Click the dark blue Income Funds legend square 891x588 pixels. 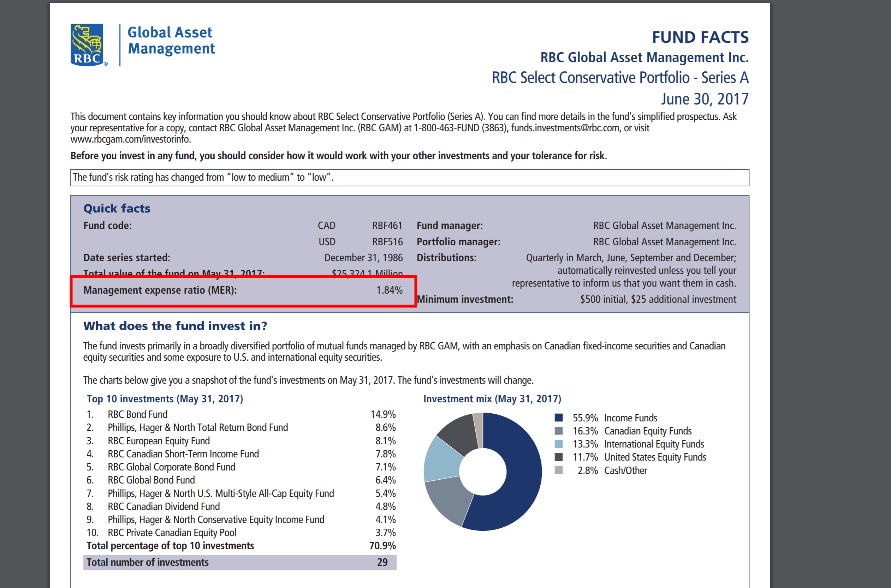[558, 418]
